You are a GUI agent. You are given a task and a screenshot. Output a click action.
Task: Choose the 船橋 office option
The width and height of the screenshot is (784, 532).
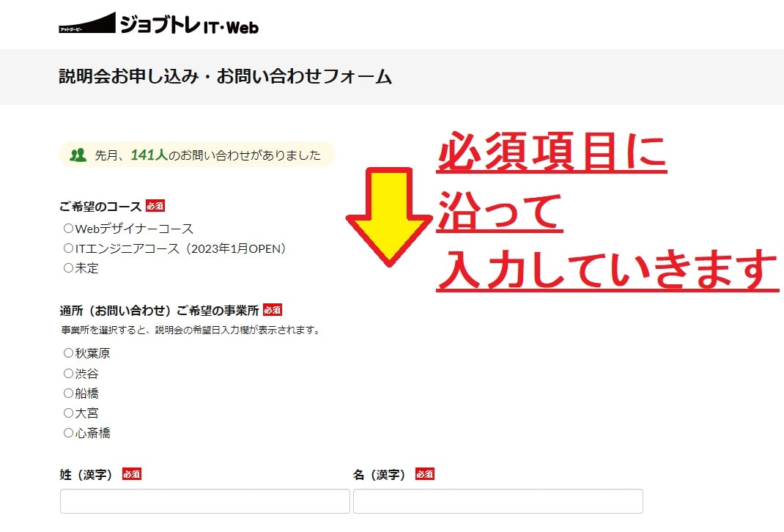68,394
